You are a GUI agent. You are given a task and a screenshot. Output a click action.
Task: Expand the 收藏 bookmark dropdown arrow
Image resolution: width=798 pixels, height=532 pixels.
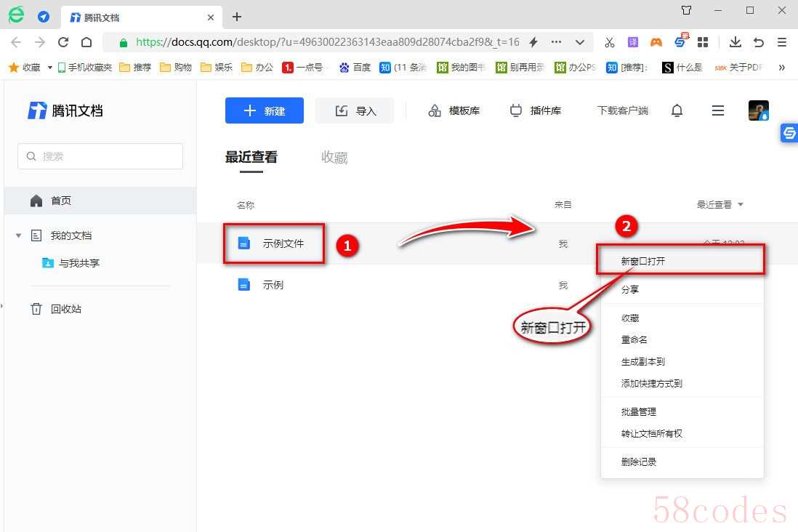click(x=50, y=67)
